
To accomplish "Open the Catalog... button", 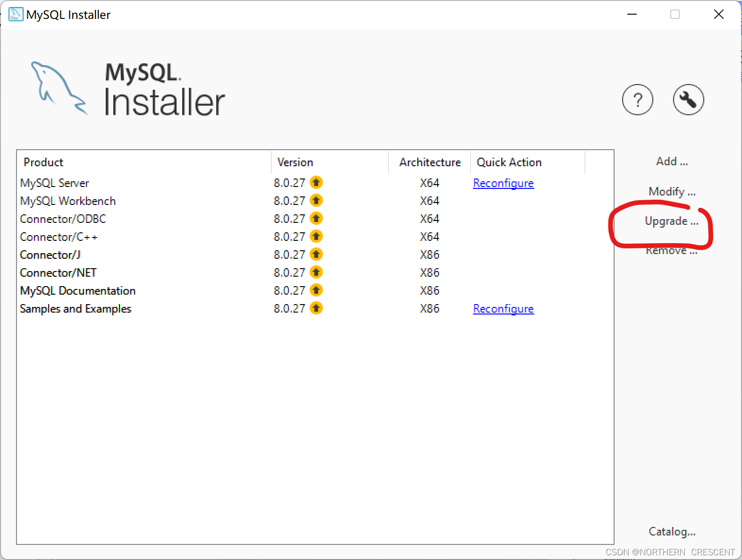I will point(672,532).
